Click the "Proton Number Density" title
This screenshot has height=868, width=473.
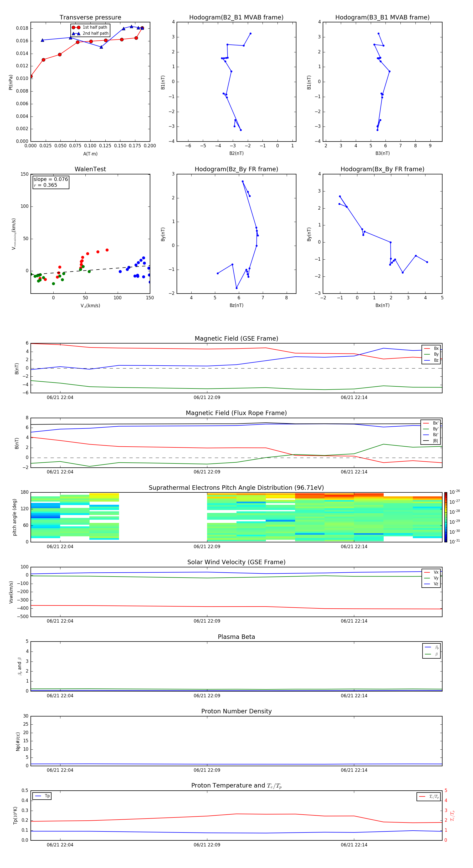[x=236, y=711]
